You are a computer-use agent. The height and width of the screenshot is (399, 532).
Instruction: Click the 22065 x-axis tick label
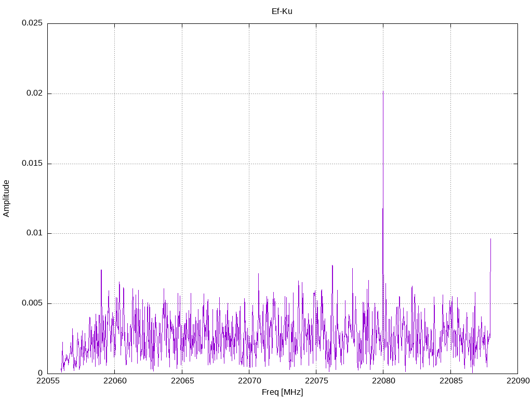pyautogui.click(x=182, y=381)
